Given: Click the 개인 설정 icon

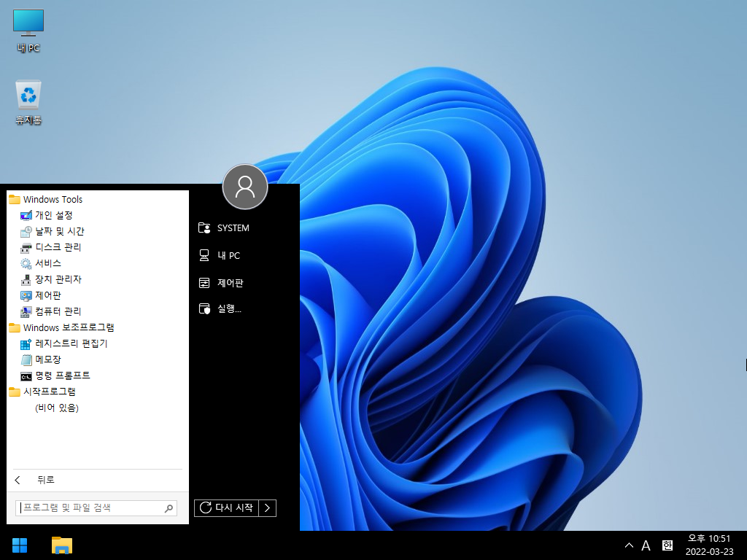Looking at the screenshot, I should [x=26, y=216].
